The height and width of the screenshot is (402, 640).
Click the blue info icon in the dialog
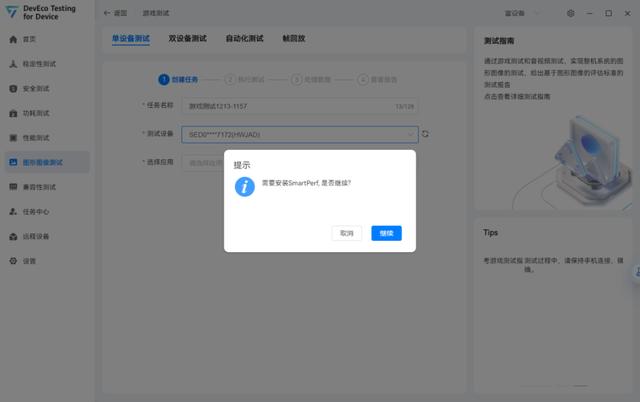pyautogui.click(x=244, y=187)
